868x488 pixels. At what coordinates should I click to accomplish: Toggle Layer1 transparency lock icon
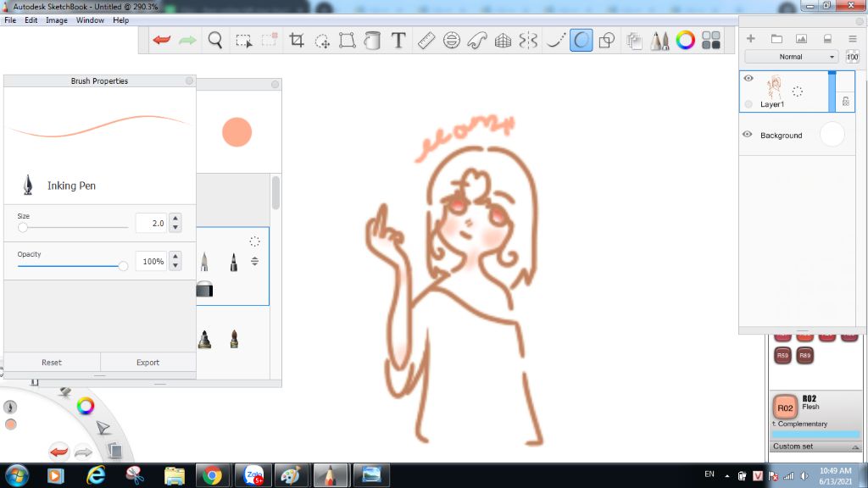pos(845,102)
